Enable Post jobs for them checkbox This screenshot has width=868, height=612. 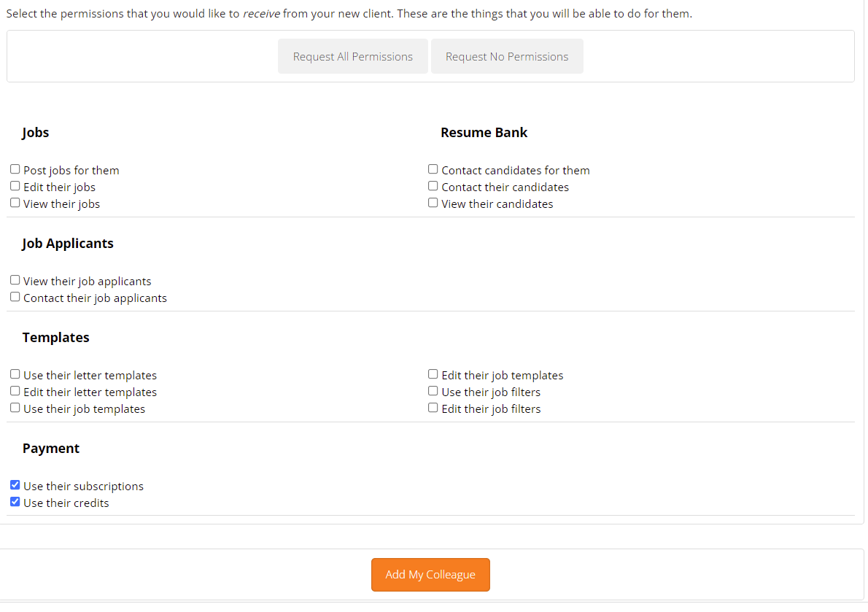coord(15,169)
